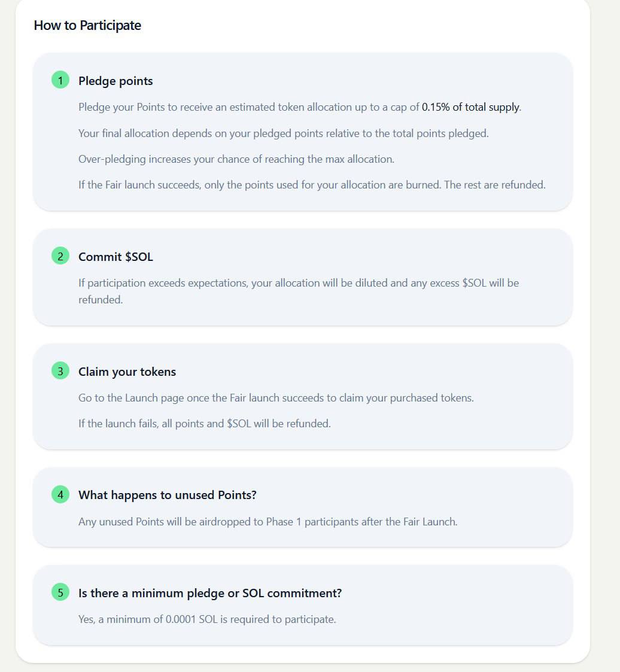
Task: Click 'If the launch fails' refund sentence
Action: point(205,424)
